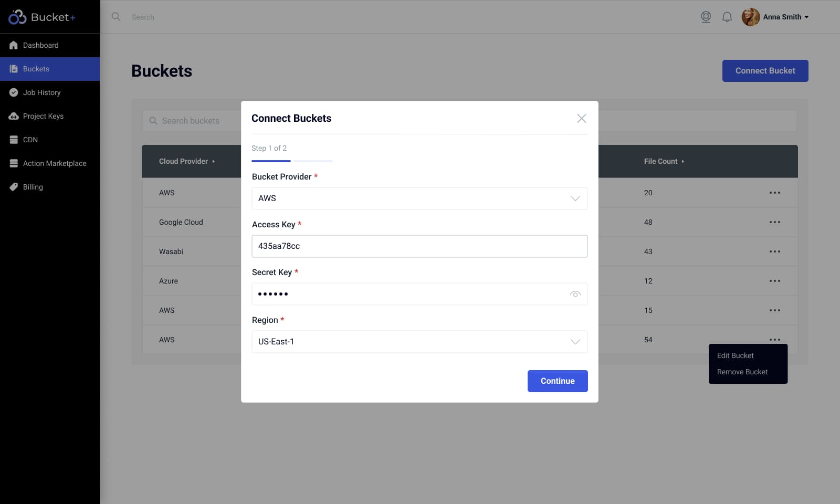This screenshot has height=504, width=840.
Task: Click the search magnifier icon in top bar
Action: (116, 17)
